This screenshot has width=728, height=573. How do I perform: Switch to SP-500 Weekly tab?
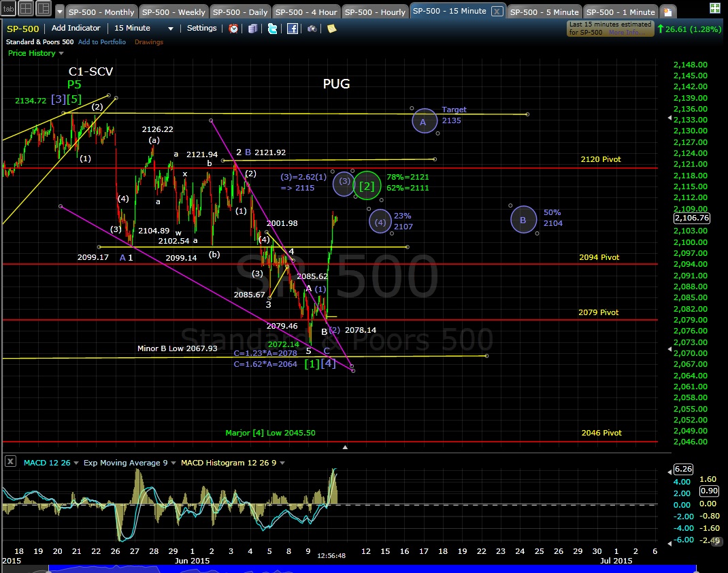(x=173, y=12)
